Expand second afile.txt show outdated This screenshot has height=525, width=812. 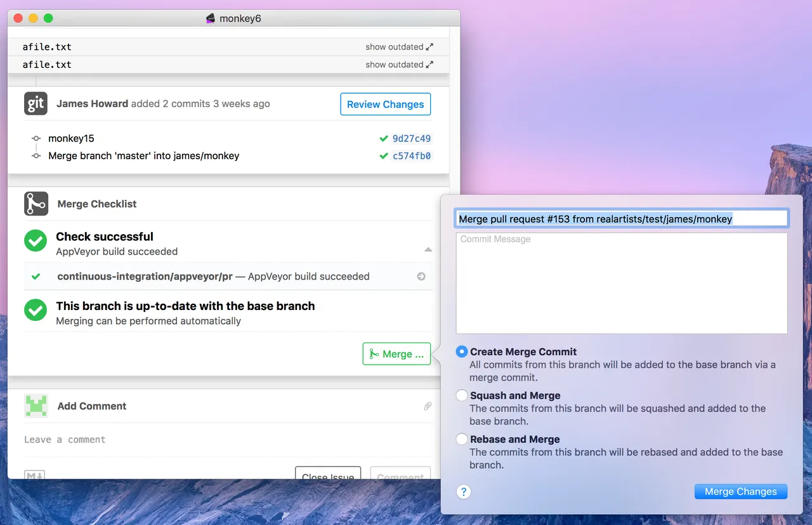coord(399,65)
